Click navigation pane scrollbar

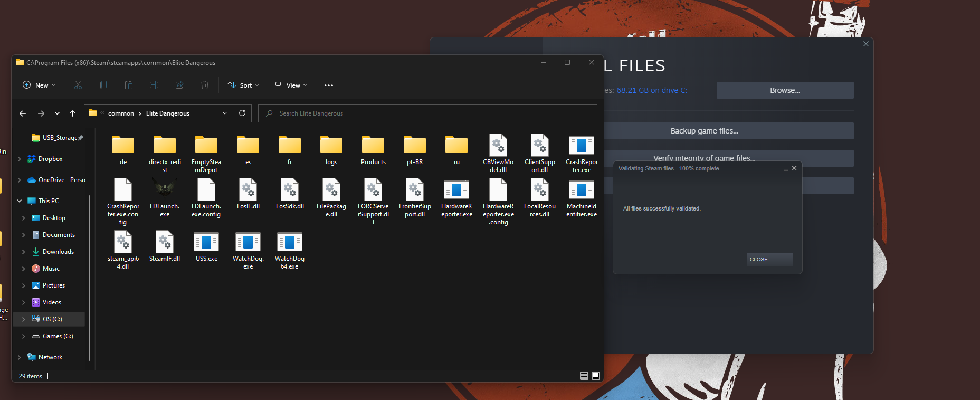[x=90, y=278]
